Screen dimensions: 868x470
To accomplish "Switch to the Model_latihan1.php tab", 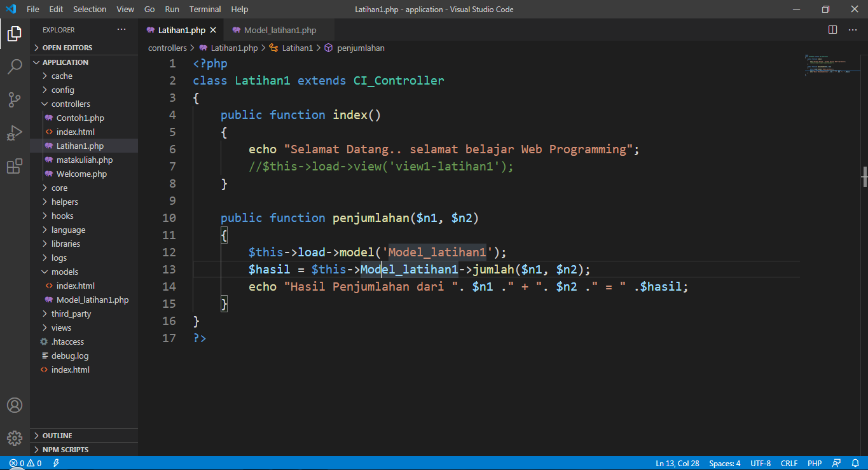I will (x=279, y=29).
